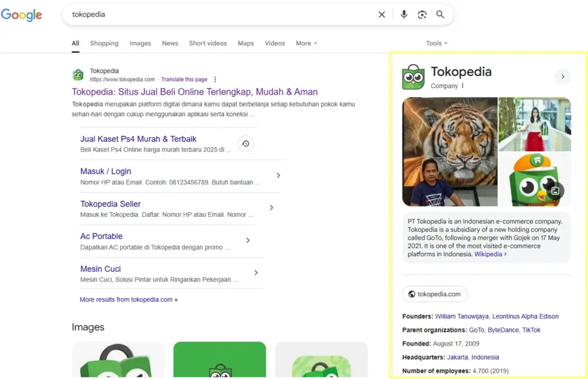Open the Masuk / Login link
This screenshot has width=588, height=379.
106,171
